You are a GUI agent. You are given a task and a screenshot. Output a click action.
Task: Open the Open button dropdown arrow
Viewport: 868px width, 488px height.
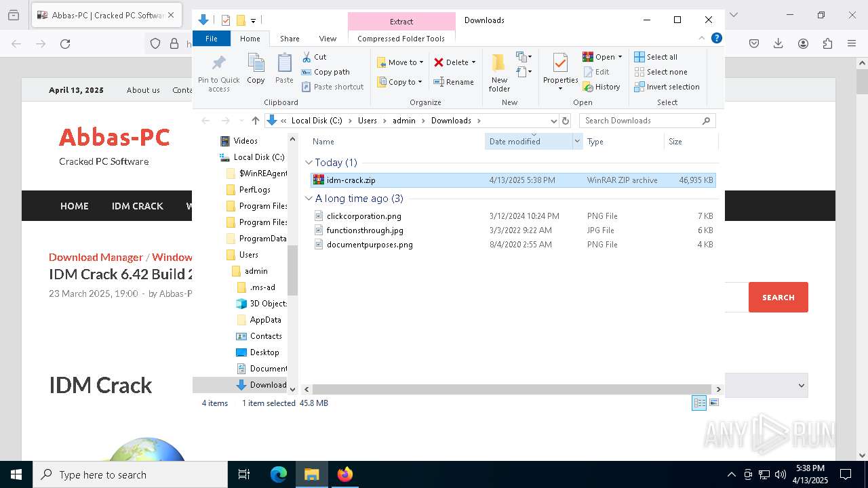coord(620,57)
